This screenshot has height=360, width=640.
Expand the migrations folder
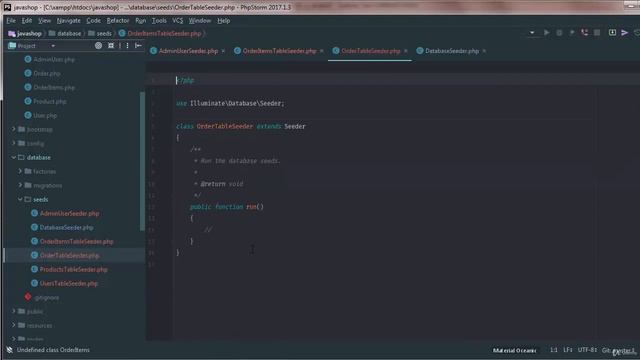click(20, 185)
